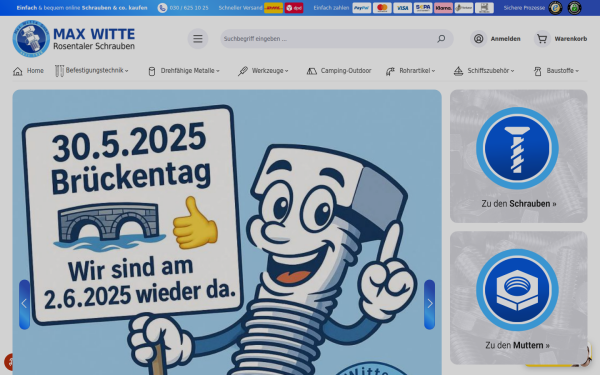This screenshot has height=375, width=600.
Task: Click the Max Witte round logo
Action: tap(31, 39)
